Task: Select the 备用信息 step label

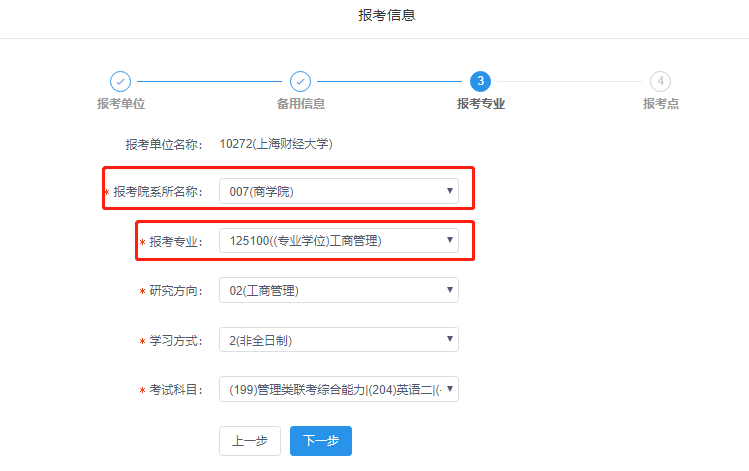Action: point(300,103)
